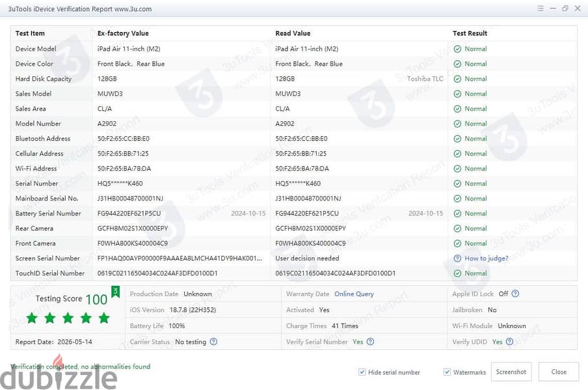Click the Screenshot button
The image size is (588, 390).
(x=511, y=372)
